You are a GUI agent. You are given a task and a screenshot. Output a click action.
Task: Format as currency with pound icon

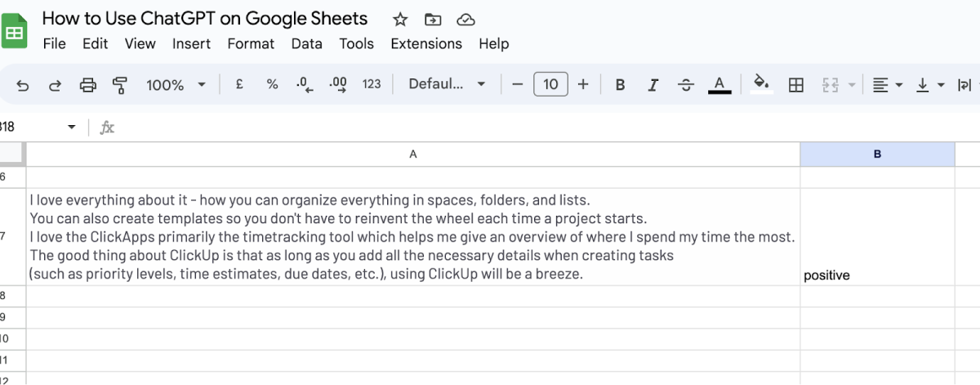click(x=239, y=84)
